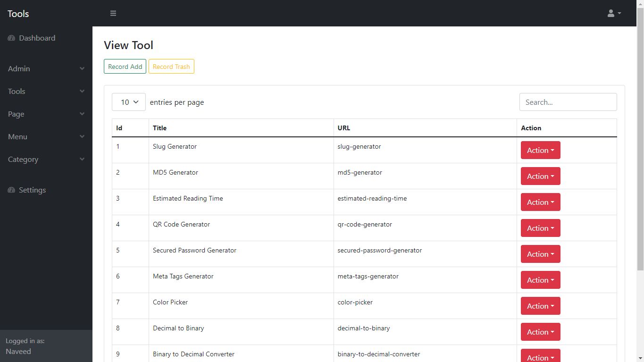This screenshot has height=362, width=644.
Task: Expand the Page sidebar menu
Action: [x=46, y=114]
